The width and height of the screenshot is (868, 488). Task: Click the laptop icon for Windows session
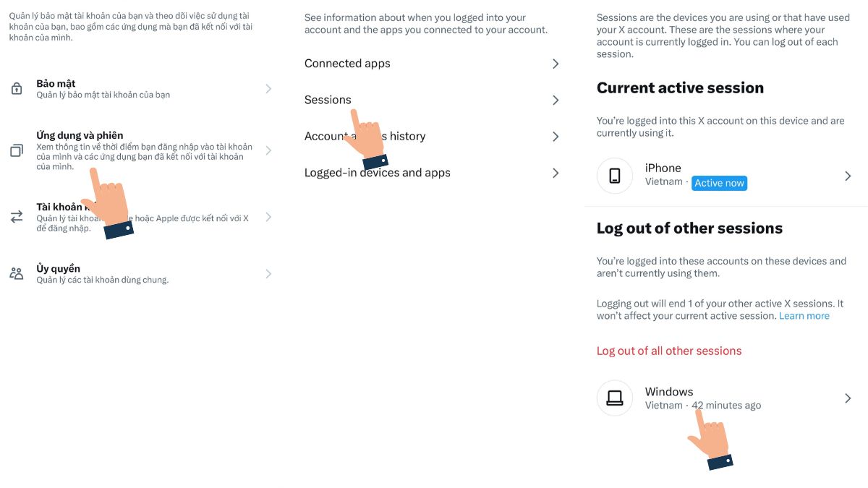(x=615, y=398)
